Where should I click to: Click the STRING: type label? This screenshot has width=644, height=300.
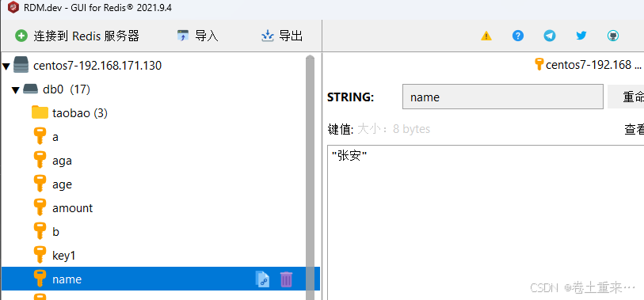[350, 97]
